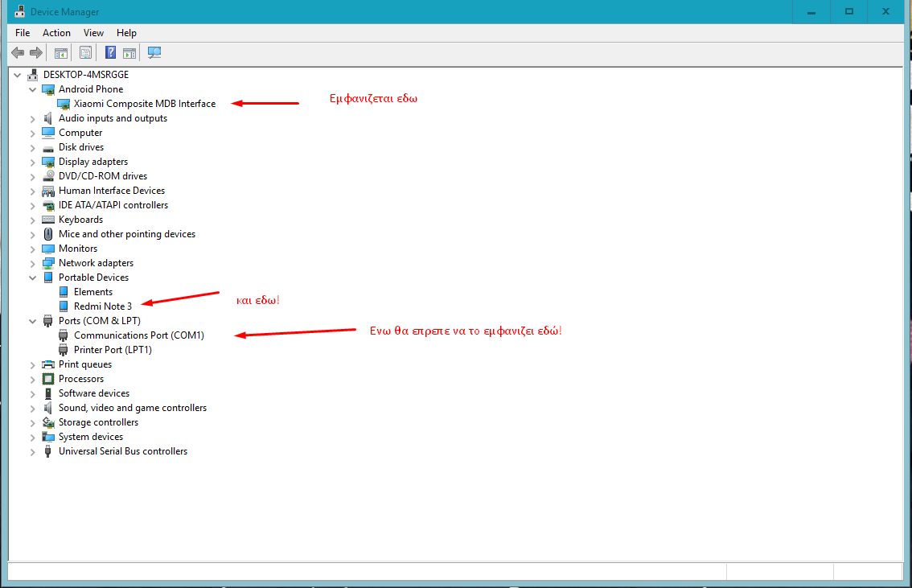Select the Elements portable device
912x588 pixels.
click(93, 292)
